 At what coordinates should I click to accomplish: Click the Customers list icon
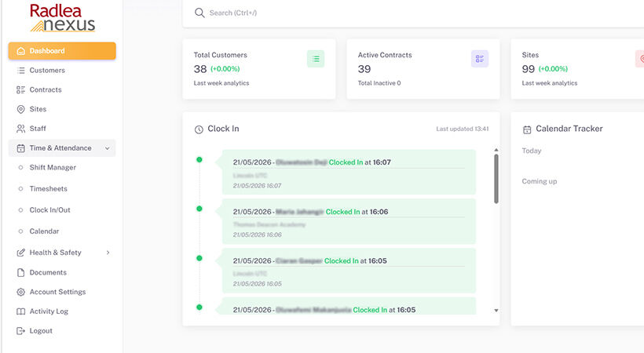click(x=20, y=70)
